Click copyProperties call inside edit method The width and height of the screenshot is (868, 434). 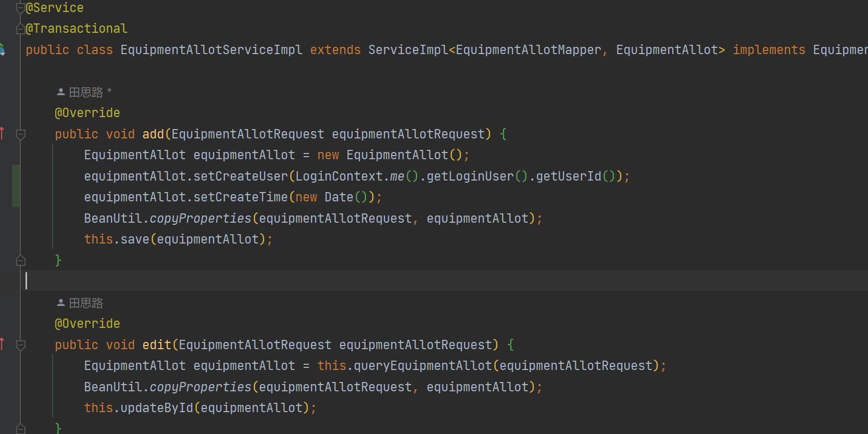200,387
